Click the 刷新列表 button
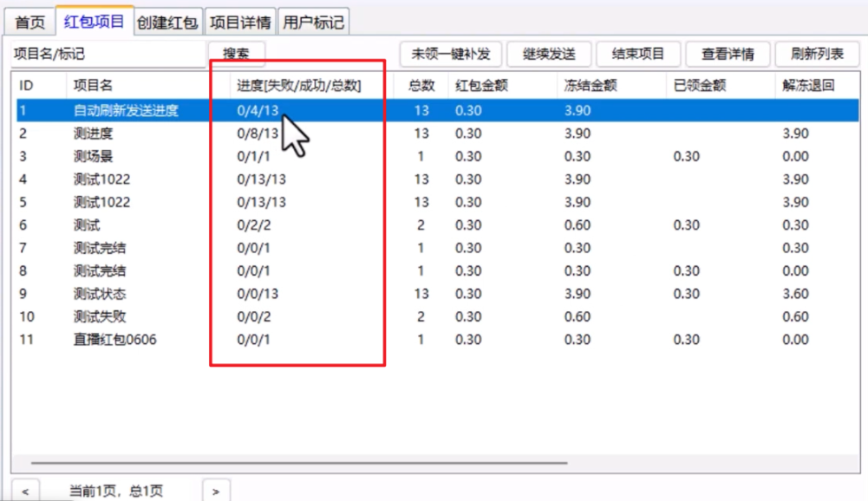This screenshot has height=501, width=868. 817,54
